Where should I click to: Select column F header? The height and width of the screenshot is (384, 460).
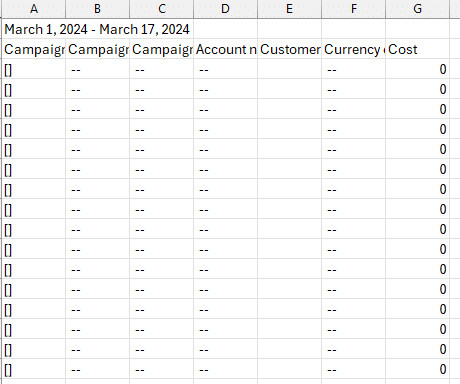click(353, 9)
